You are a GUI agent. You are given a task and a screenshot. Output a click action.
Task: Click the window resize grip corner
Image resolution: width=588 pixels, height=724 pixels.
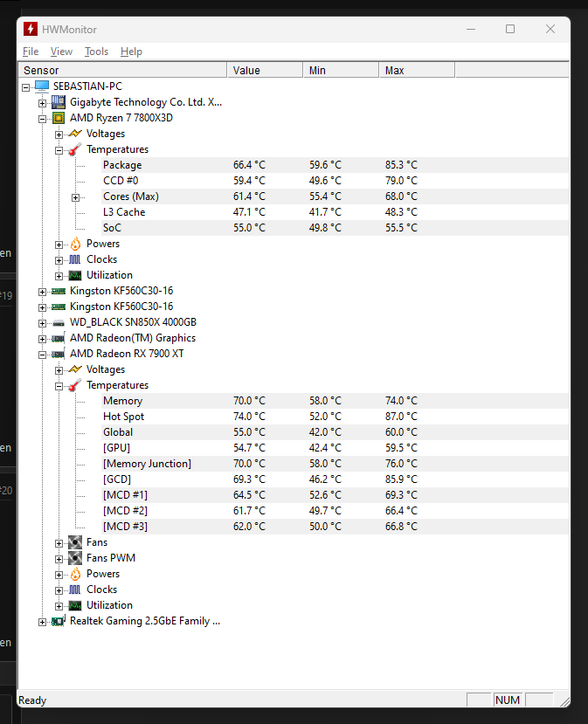click(564, 701)
